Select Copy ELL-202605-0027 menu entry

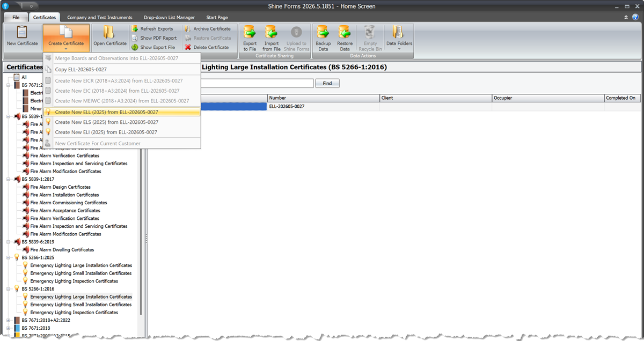pyautogui.click(x=122, y=70)
